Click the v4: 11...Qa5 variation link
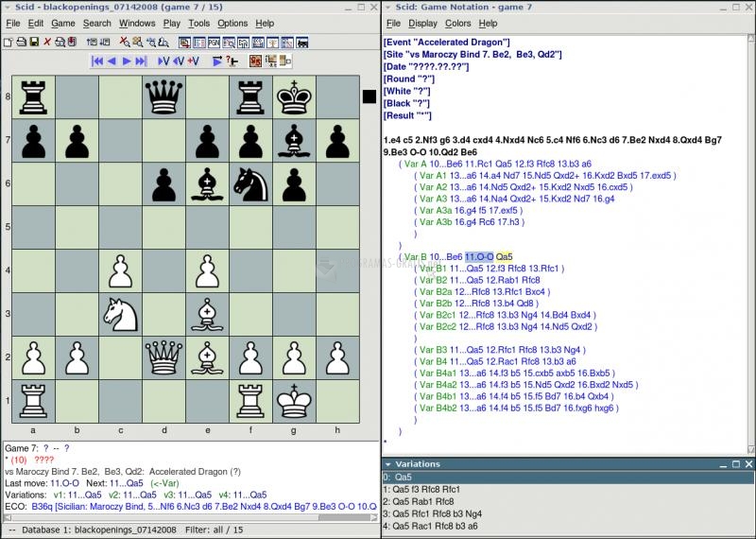This screenshot has width=756, height=539. click(x=243, y=495)
